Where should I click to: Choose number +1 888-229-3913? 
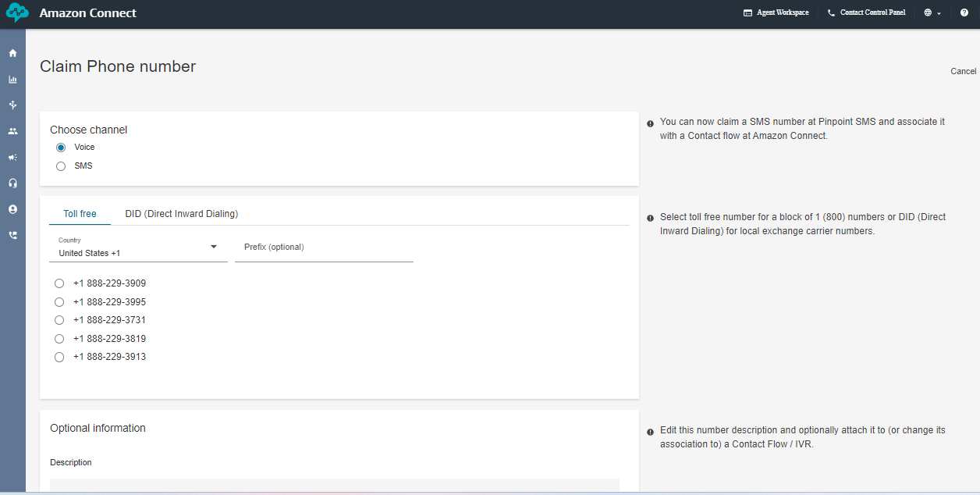click(x=59, y=357)
